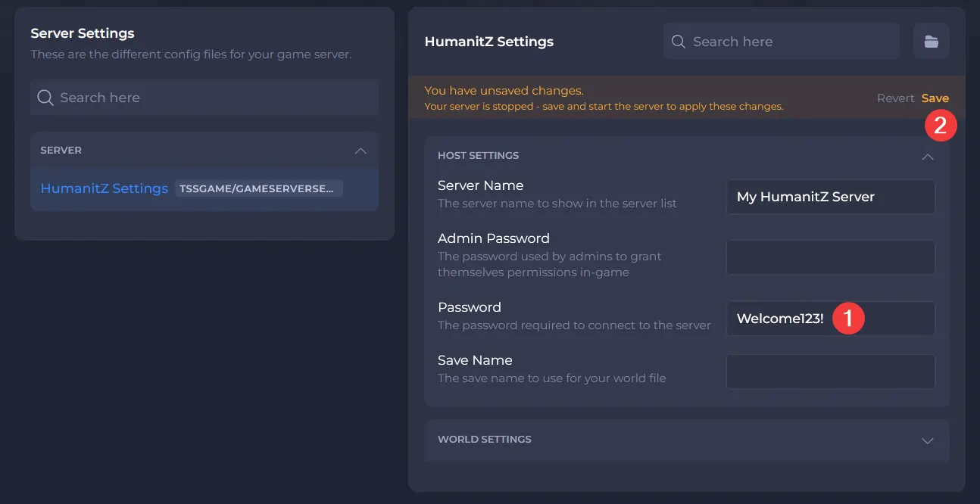Click the Admin Password label
The image size is (980, 504).
[494, 238]
